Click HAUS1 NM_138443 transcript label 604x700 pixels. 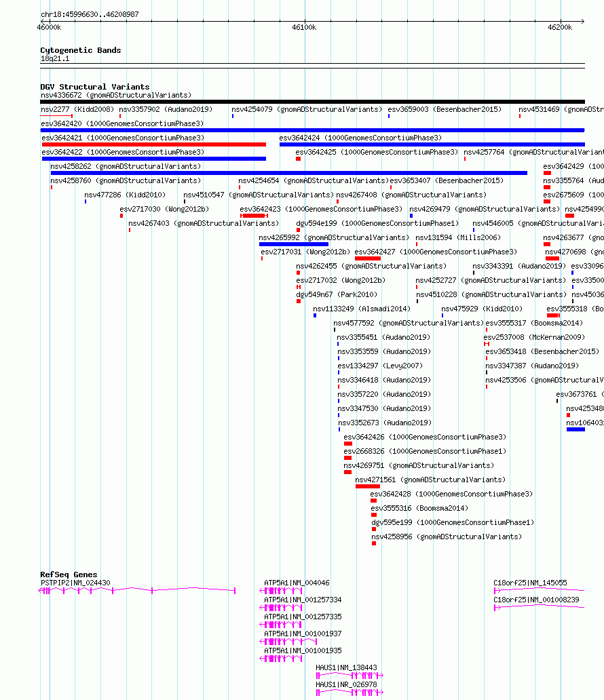[346, 668]
